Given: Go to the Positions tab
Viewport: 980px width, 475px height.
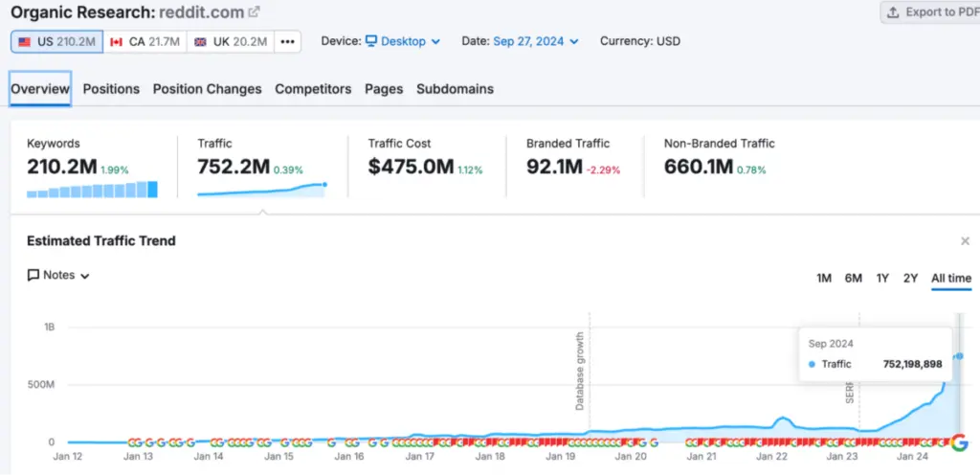Looking at the screenshot, I should click(111, 89).
